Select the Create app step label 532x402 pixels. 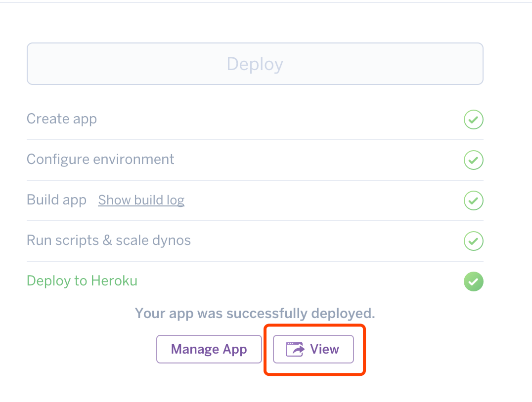62,119
